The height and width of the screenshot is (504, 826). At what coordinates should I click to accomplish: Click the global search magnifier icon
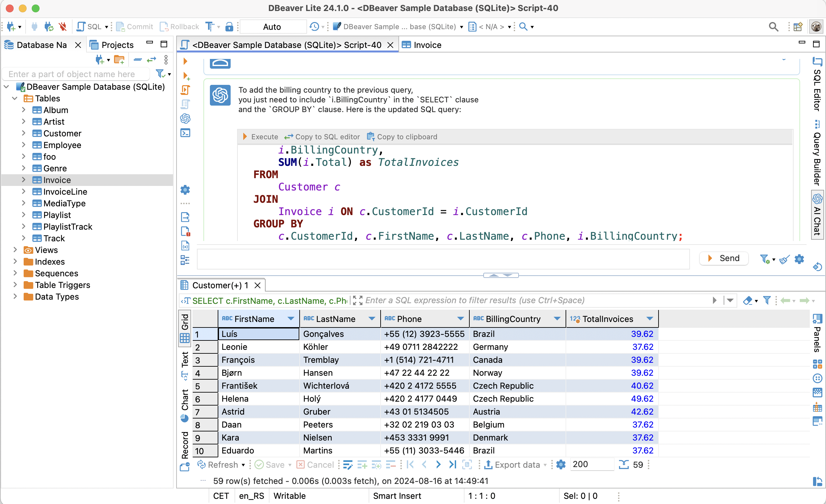pos(774,27)
